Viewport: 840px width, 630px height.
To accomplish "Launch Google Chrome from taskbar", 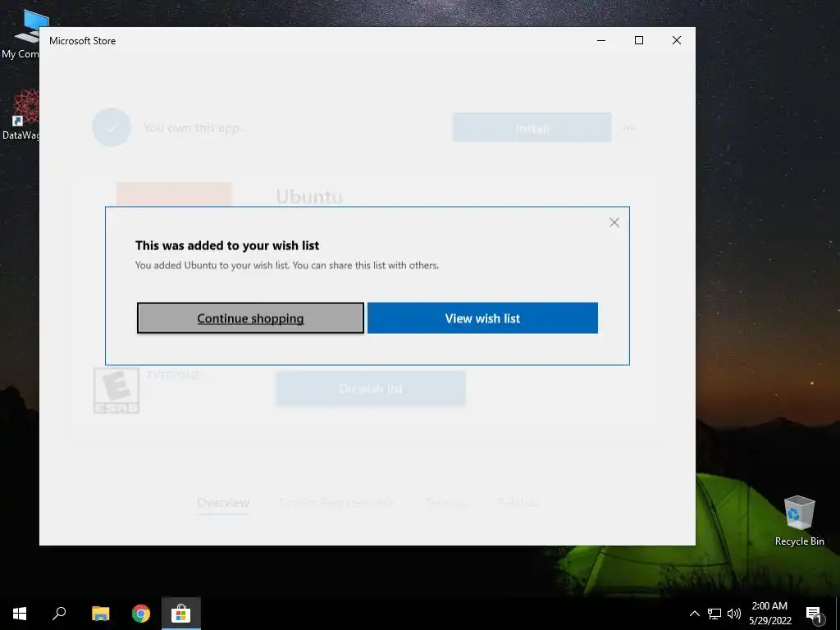I will 141,614.
